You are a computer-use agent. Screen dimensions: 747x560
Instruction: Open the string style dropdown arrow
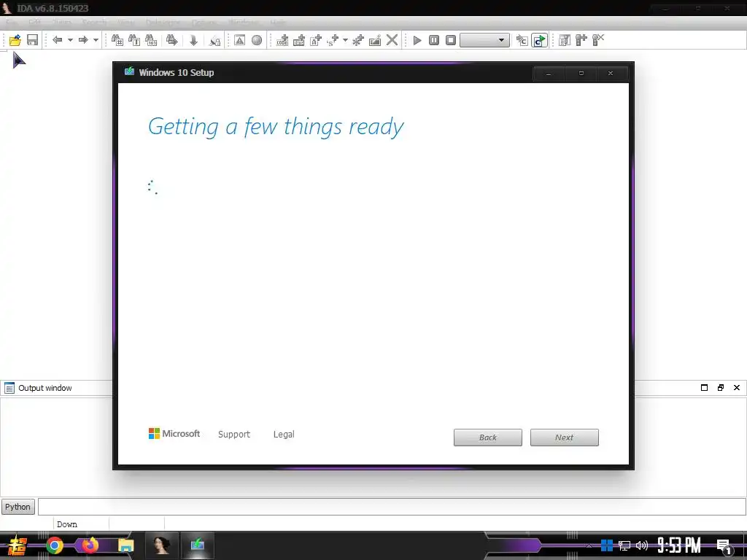tap(345, 40)
